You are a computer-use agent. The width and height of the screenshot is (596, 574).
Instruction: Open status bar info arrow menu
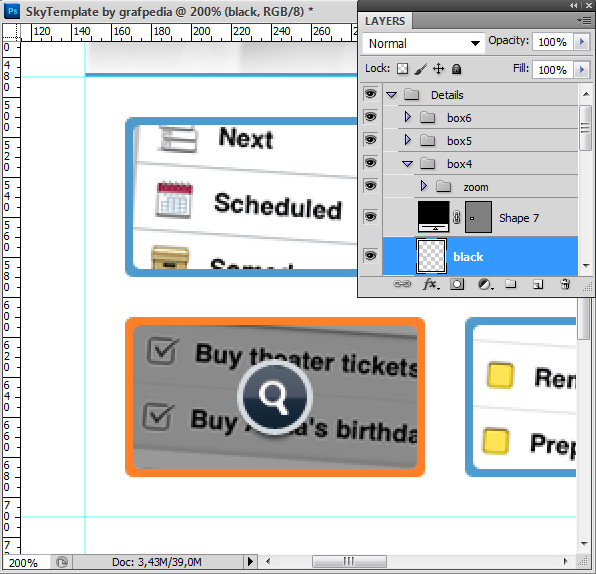pos(250,561)
